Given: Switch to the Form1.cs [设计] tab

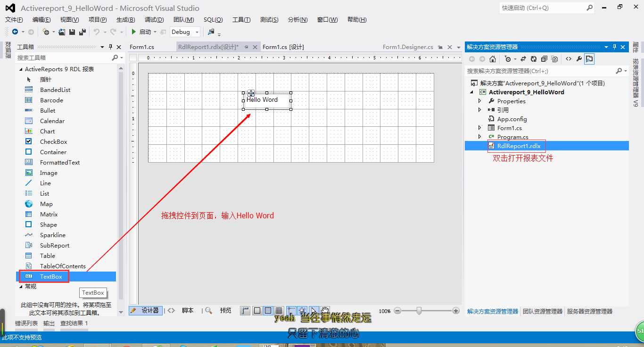Looking at the screenshot, I should pos(283,47).
